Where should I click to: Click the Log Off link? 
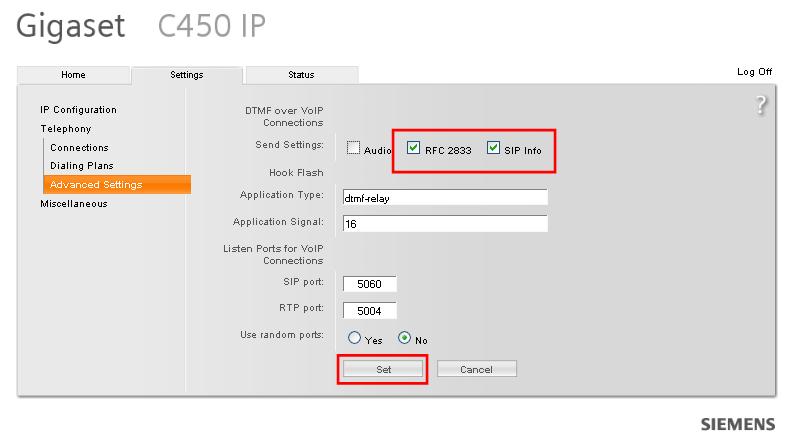point(755,71)
